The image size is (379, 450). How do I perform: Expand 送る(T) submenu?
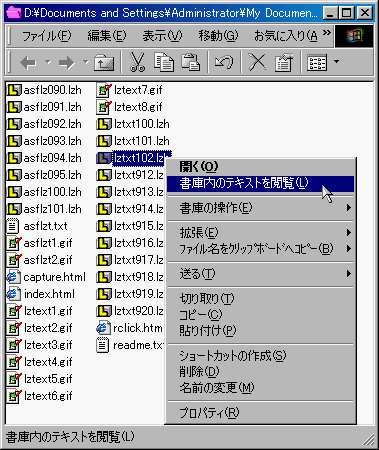tap(260, 274)
